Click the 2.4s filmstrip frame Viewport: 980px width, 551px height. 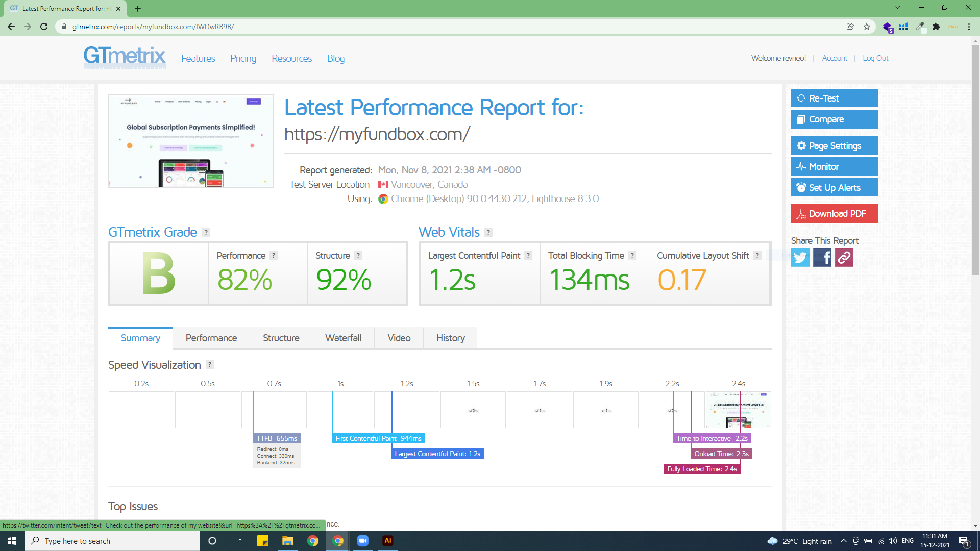[x=739, y=410]
